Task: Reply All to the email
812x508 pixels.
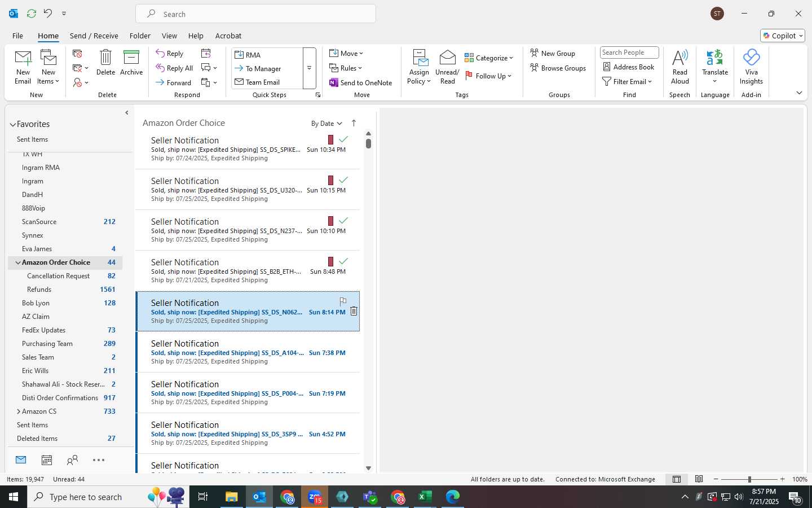Action: (174, 68)
